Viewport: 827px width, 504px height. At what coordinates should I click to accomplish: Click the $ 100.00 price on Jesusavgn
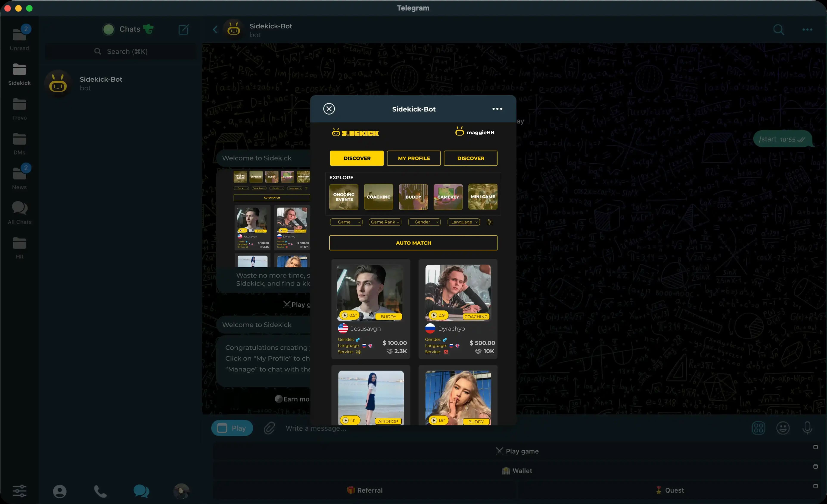(x=394, y=343)
